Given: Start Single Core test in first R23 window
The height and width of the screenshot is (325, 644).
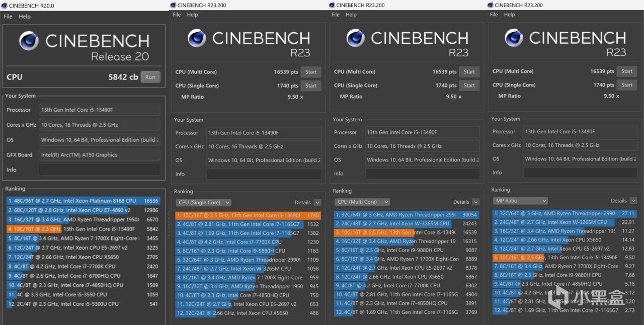Looking at the screenshot, I should (x=311, y=86).
